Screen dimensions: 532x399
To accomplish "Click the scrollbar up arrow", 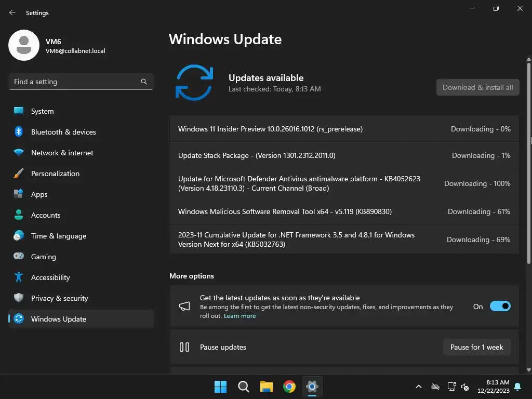I will (528, 59).
